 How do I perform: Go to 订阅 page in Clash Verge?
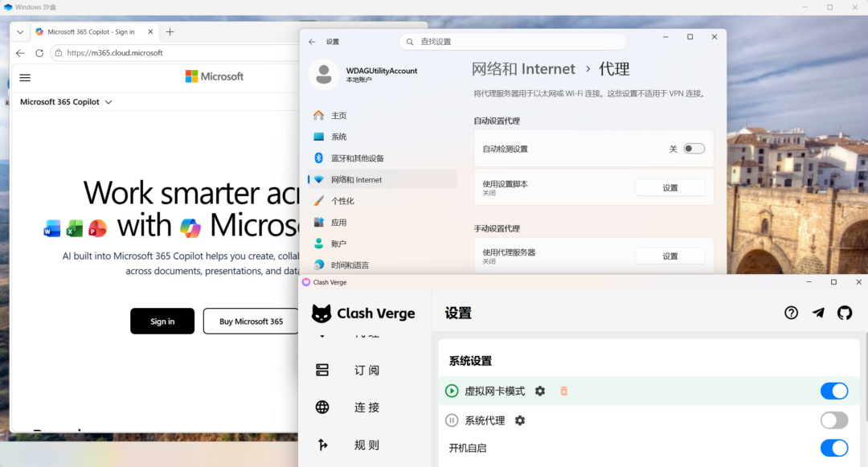pos(366,371)
